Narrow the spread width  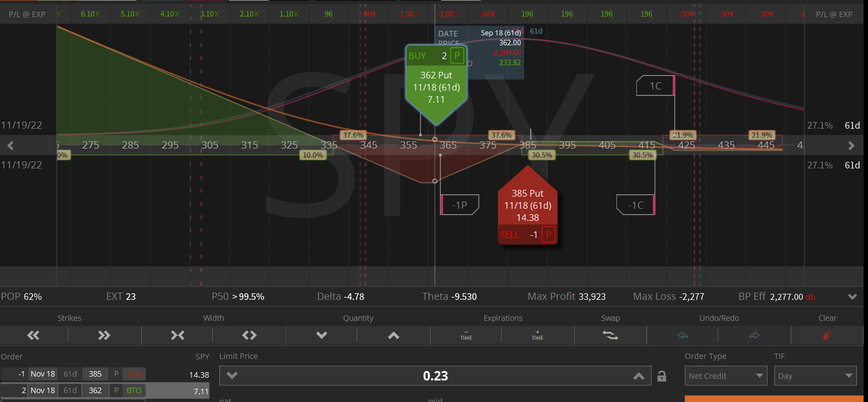coord(178,335)
